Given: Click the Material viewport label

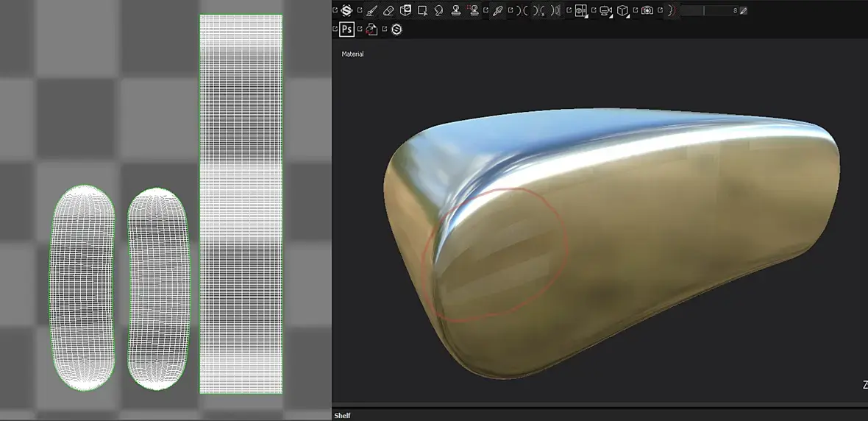Looking at the screenshot, I should (x=352, y=54).
